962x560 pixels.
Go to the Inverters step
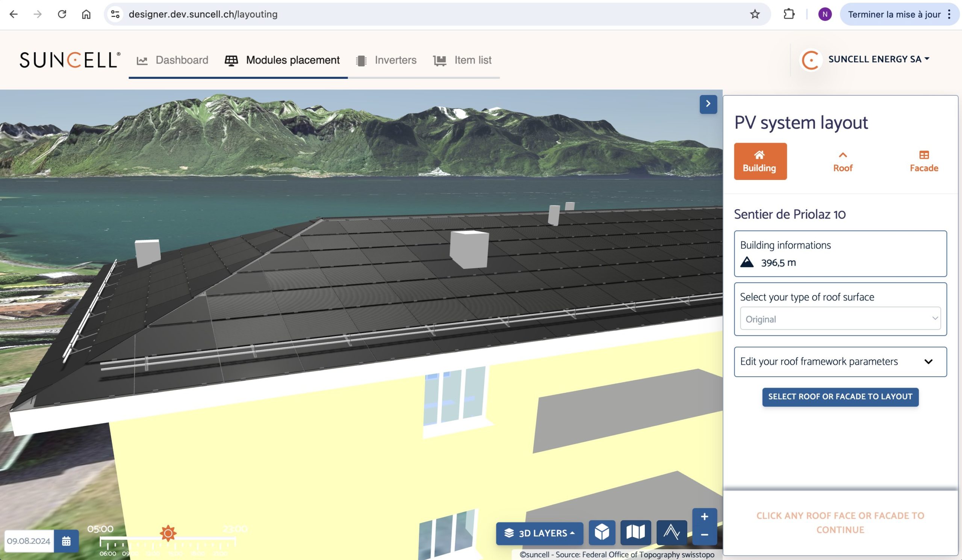point(386,60)
